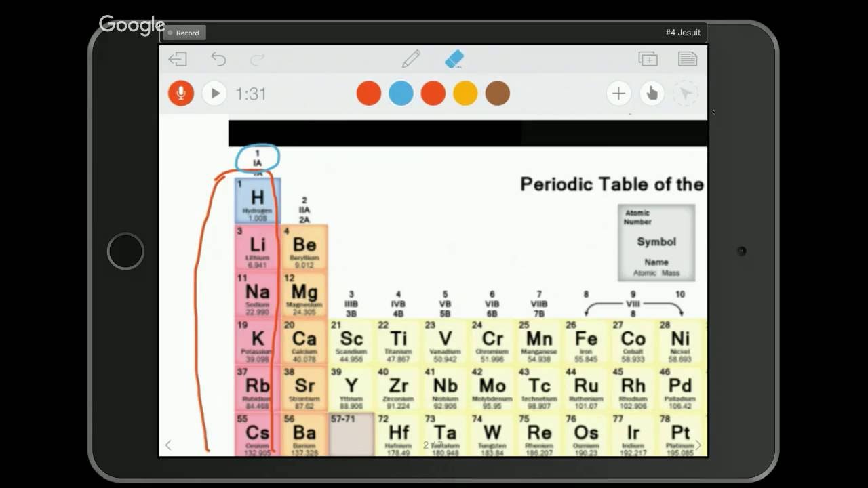Tap the Nickel Ni cell
The width and height of the screenshot is (868, 488).
680,342
